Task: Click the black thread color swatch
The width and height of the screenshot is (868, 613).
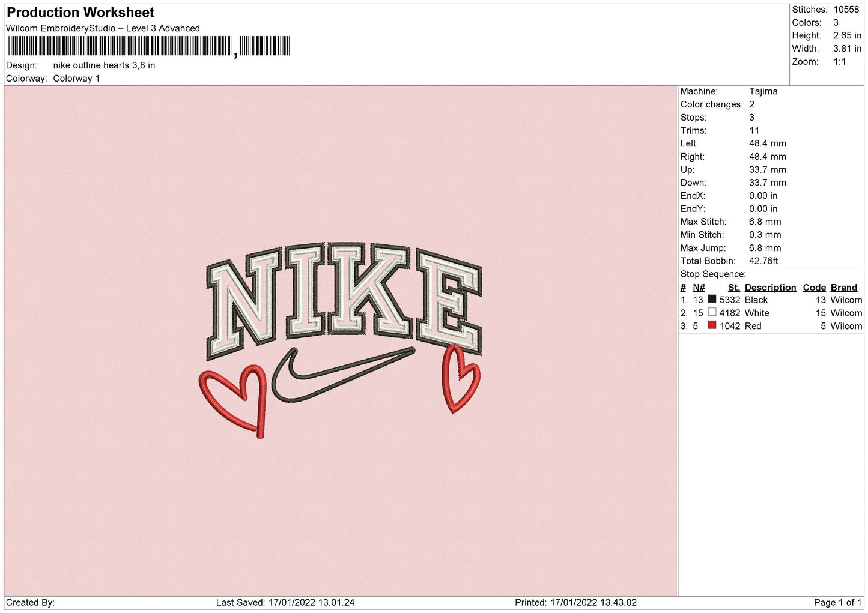Action: pos(712,299)
